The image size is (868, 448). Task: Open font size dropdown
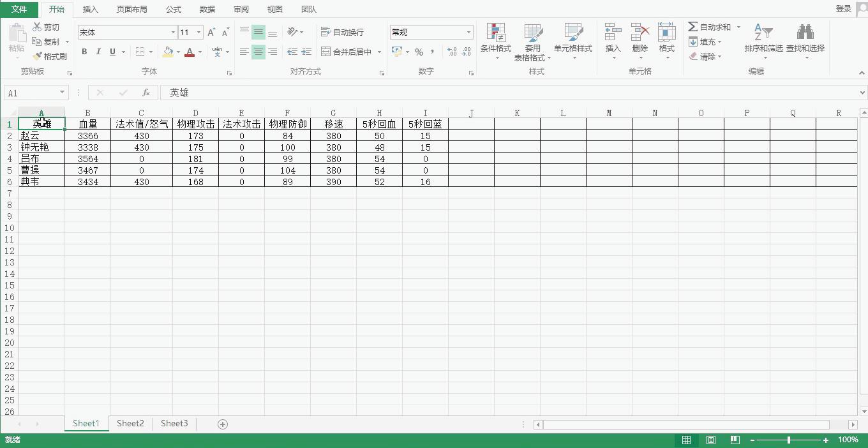coord(198,32)
